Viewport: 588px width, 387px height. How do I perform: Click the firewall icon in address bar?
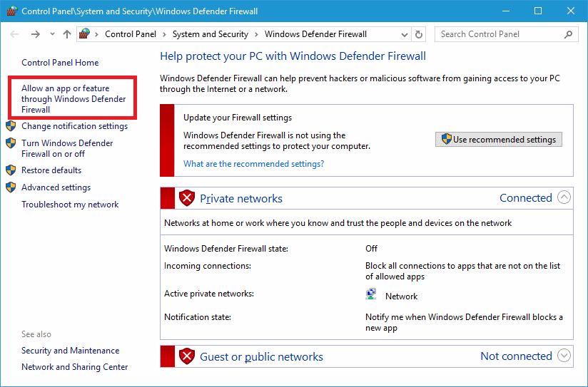point(84,33)
